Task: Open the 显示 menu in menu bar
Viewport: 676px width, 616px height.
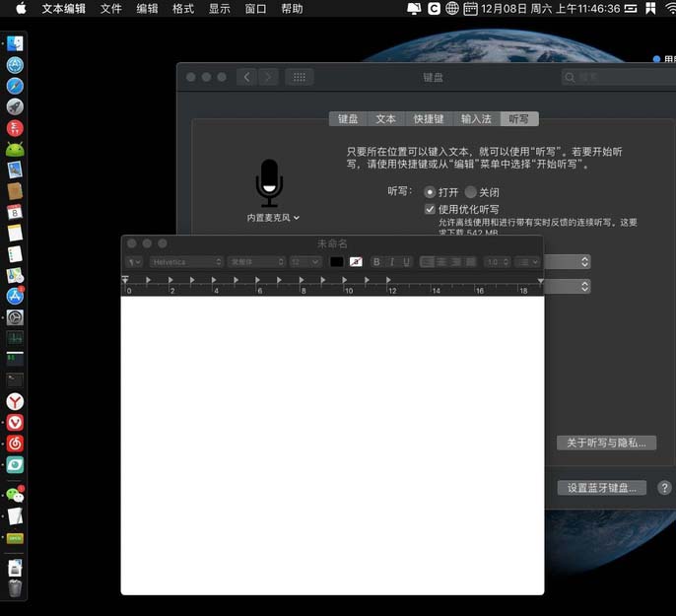Action: [220, 9]
